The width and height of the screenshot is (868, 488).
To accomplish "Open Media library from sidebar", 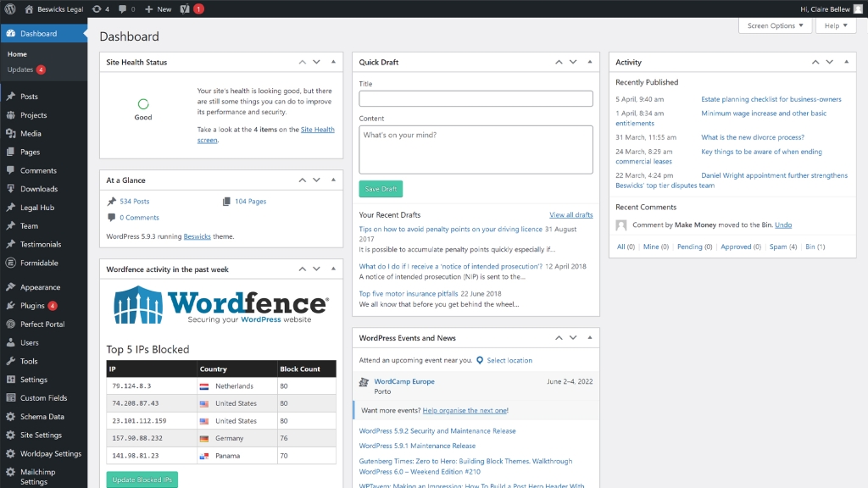I will [x=31, y=134].
